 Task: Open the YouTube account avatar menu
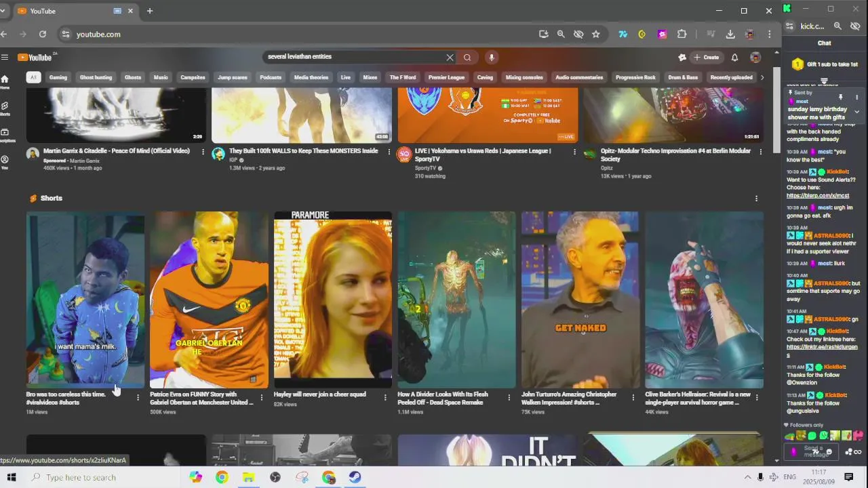click(755, 58)
